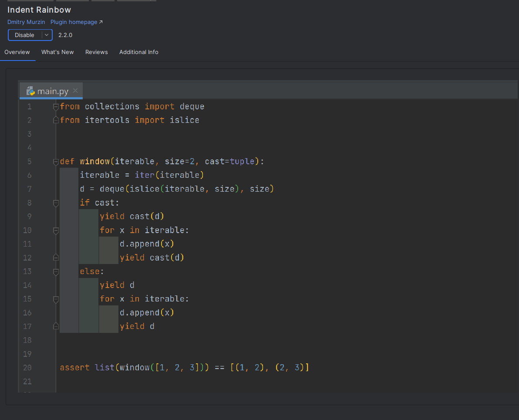Click 'if cast:' on line 8
This screenshot has height=420, width=519.
pos(99,203)
